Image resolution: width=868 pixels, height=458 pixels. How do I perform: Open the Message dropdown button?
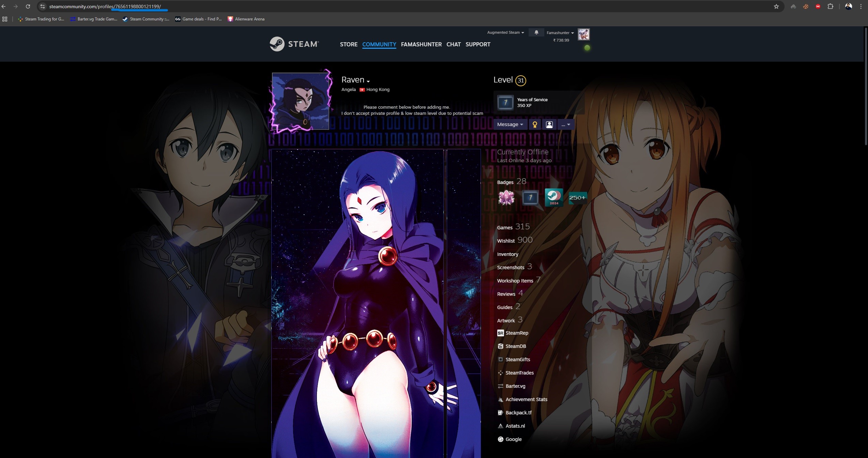click(x=510, y=124)
